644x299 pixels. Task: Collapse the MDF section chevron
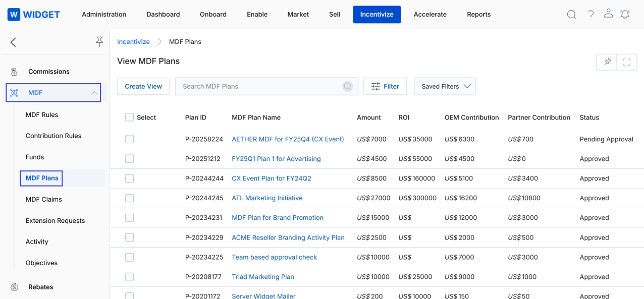click(x=94, y=93)
